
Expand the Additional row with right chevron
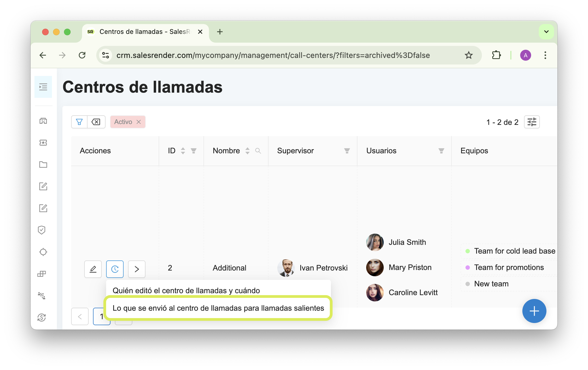[137, 269]
